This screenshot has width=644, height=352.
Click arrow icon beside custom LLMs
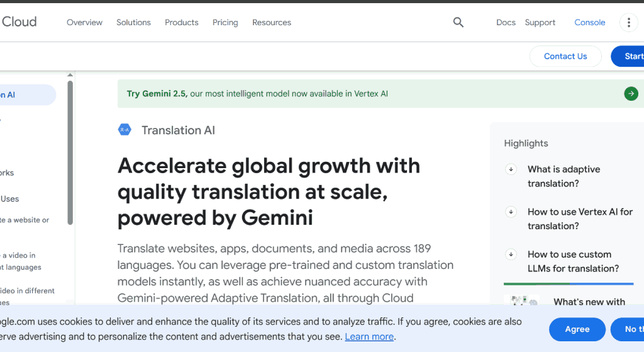click(511, 254)
